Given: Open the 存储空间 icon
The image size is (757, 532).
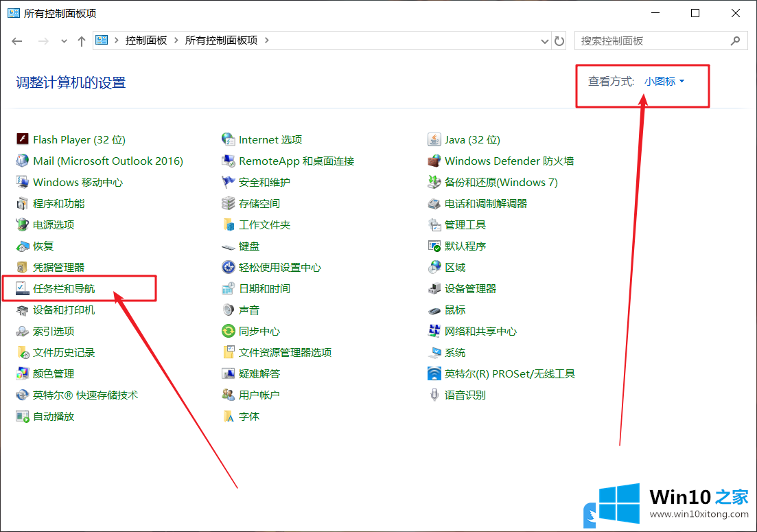Looking at the screenshot, I should coord(228,203).
